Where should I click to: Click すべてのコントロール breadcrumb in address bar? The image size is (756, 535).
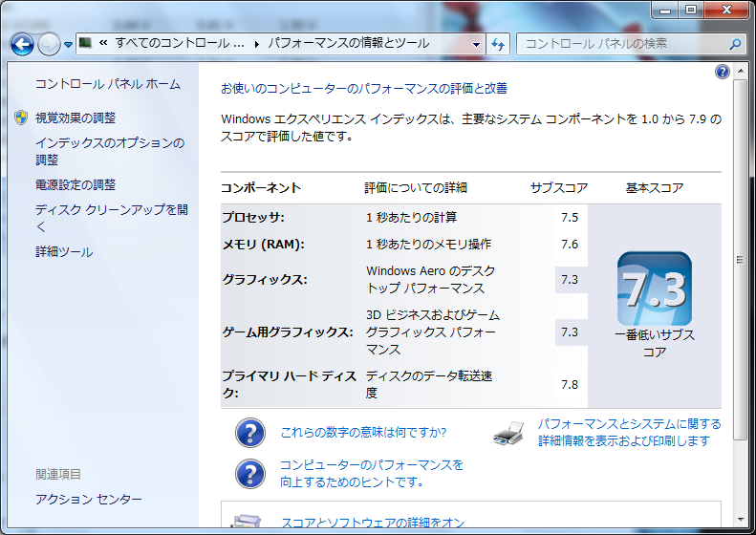[x=180, y=43]
